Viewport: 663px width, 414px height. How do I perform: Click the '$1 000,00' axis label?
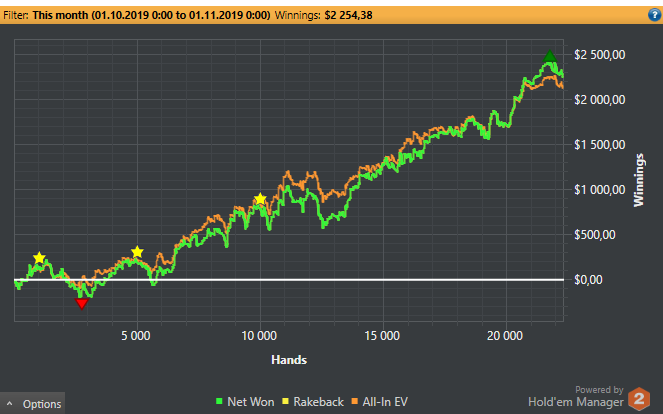[599, 189]
